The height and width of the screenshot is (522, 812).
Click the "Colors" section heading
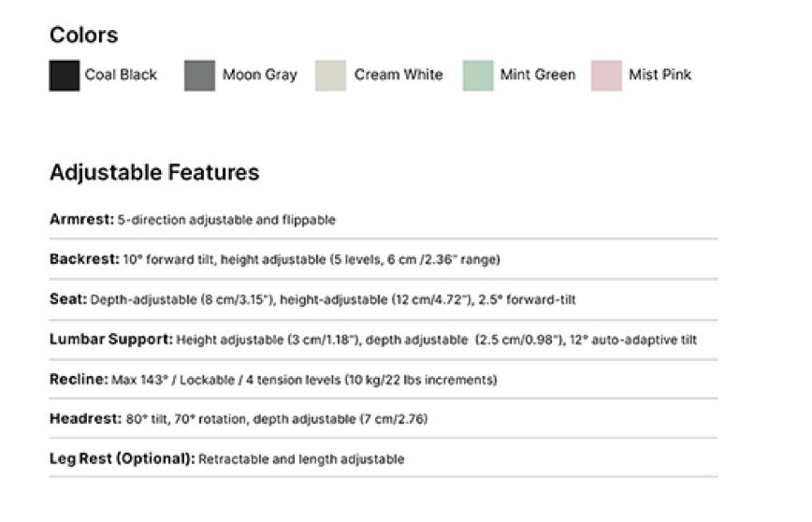(84, 36)
